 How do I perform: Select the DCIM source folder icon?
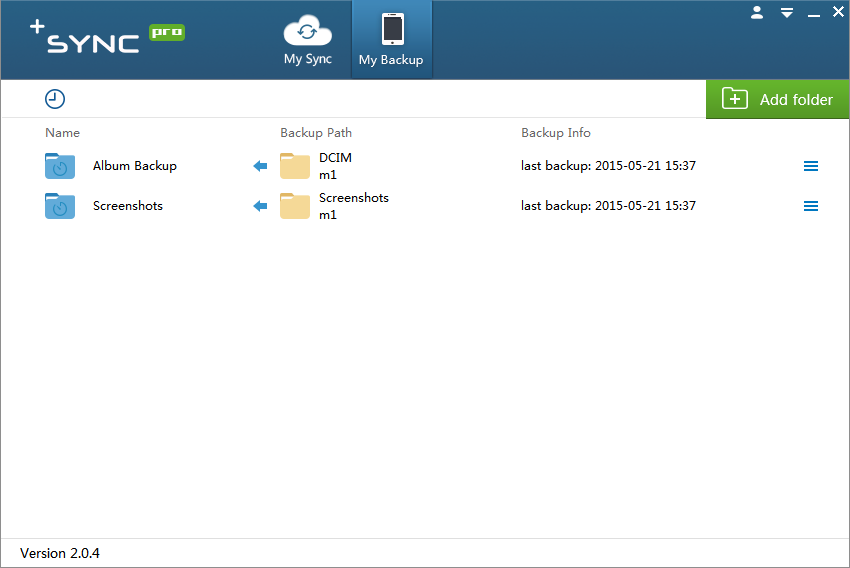coord(295,166)
